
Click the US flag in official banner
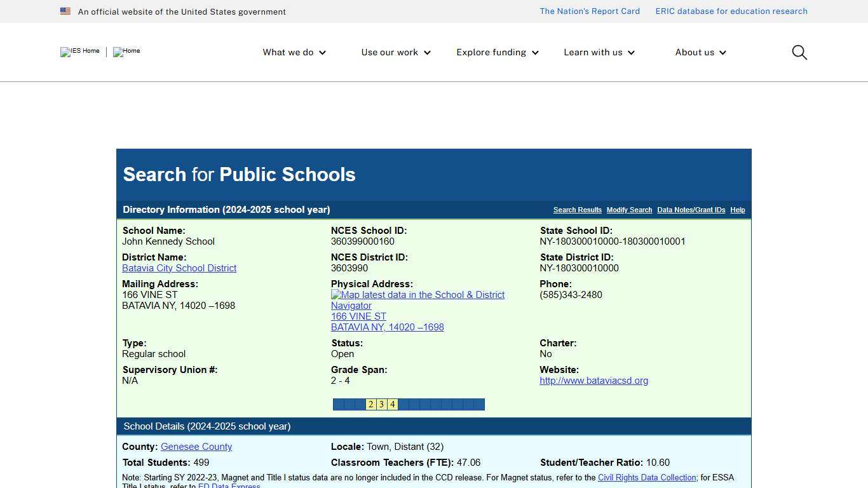[x=65, y=11]
